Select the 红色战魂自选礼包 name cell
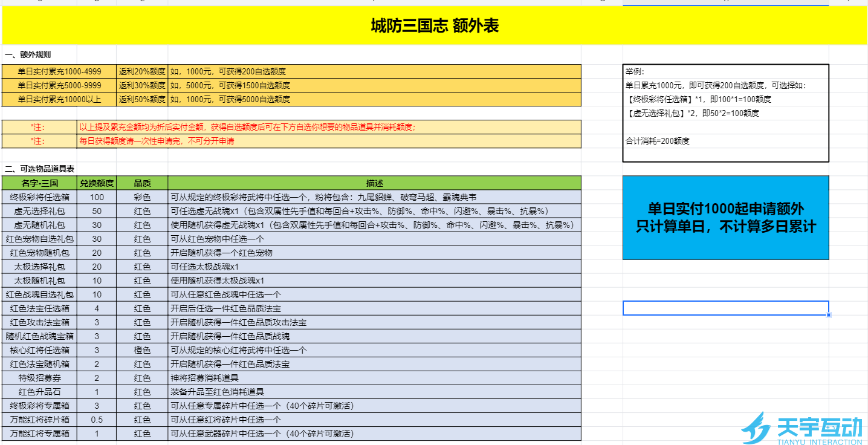The image size is (868, 445). click(39, 294)
